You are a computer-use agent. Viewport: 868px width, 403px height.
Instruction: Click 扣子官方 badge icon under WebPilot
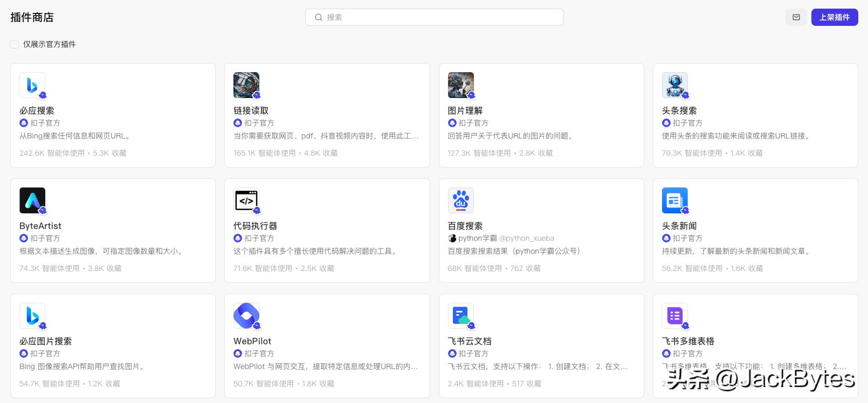coord(238,353)
